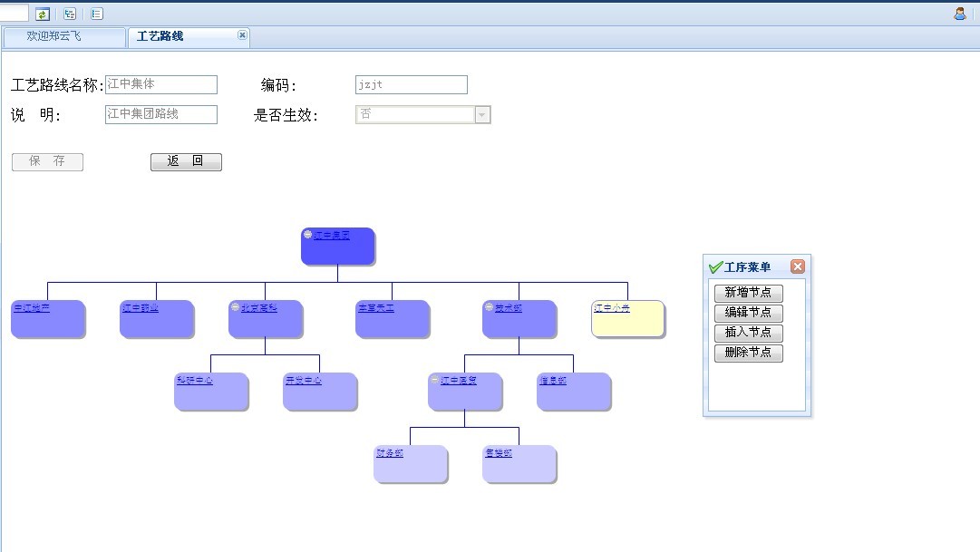This screenshot has height=552, width=980.
Task: Close the 工序菜单 panel
Action: coord(798,266)
